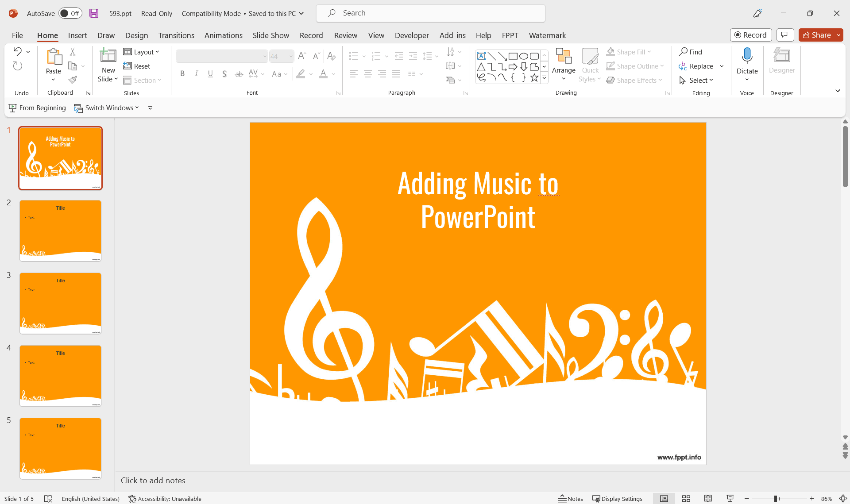
Task: Open the Slide Show tab
Action: coord(270,35)
